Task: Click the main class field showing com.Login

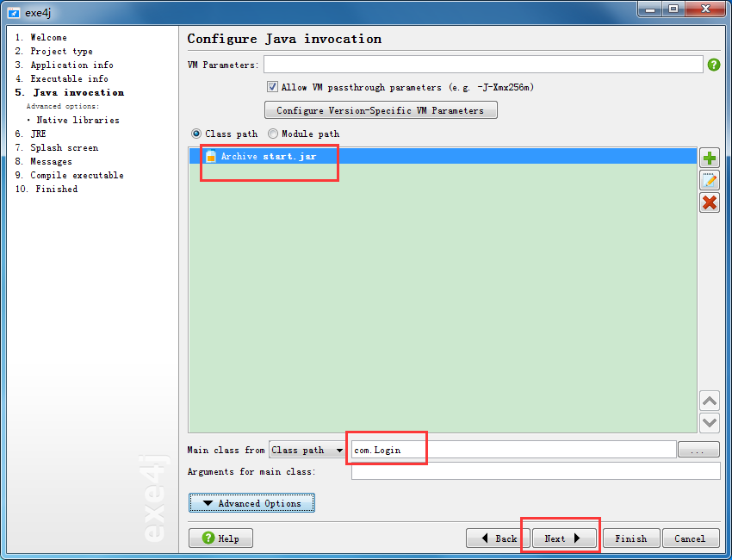Action: pyautogui.click(x=513, y=451)
